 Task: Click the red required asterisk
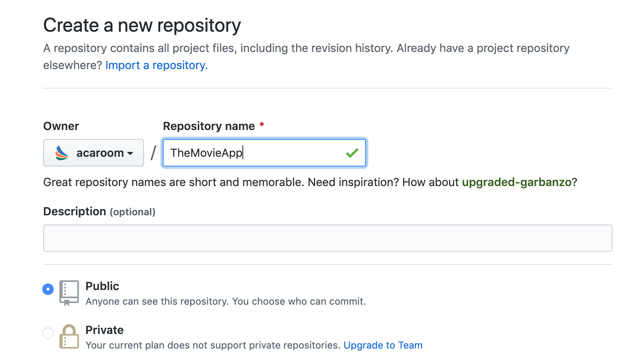[262, 125]
